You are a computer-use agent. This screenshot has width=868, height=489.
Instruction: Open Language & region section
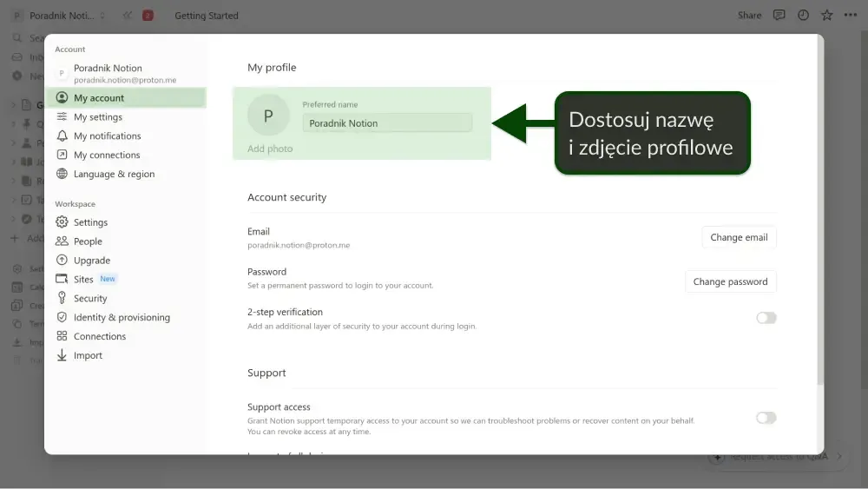tap(126, 174)
